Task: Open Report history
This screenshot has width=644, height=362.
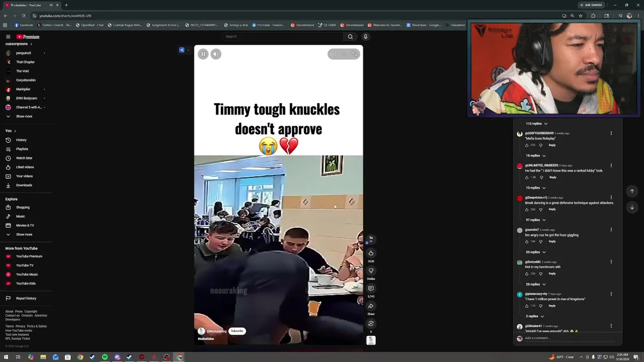Action: 26,298
